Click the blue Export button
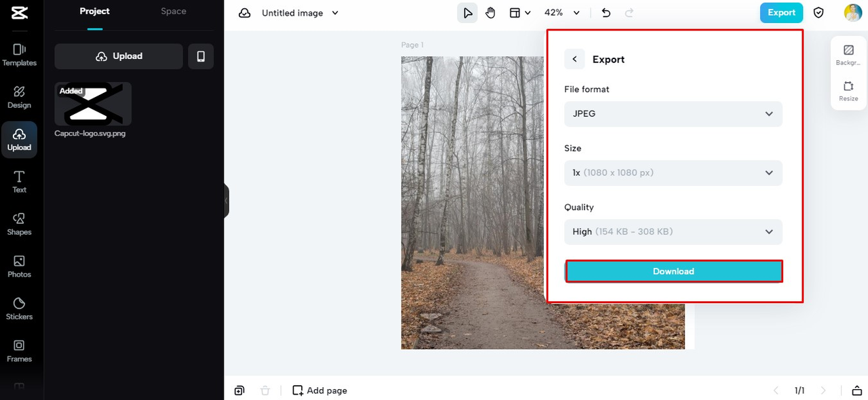868x400 pixels. [781, 12]
